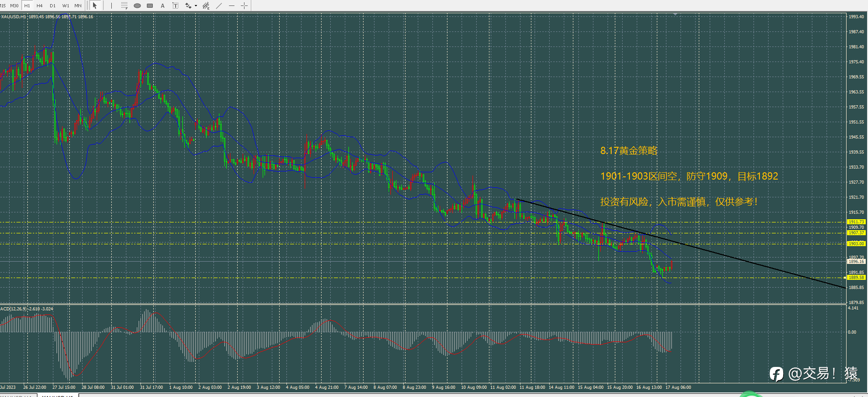The width and height of the screenshot is (868, 397).
Task: Switch chart to MN monthly timeframe
Action: coord(78,5)
